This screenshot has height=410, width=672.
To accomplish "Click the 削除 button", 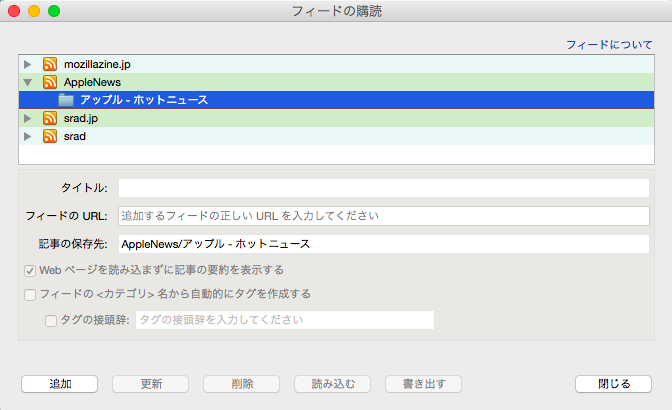I will click(x=241, y=384).
